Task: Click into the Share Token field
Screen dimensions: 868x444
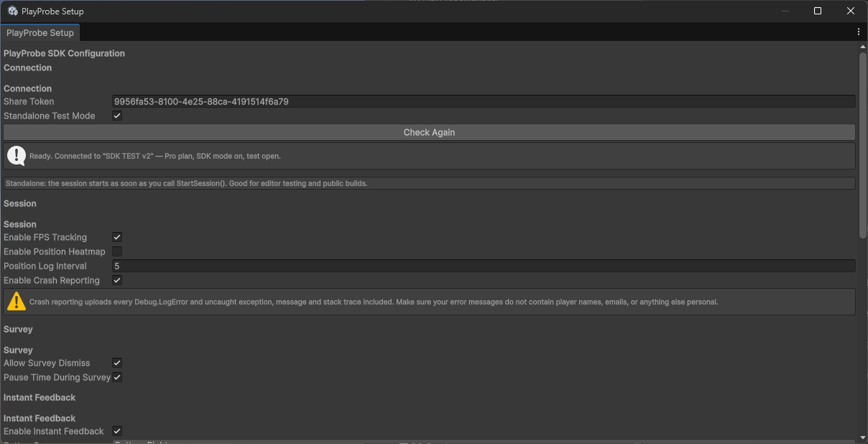Action: pyautogui.click(x=484, y=101)
